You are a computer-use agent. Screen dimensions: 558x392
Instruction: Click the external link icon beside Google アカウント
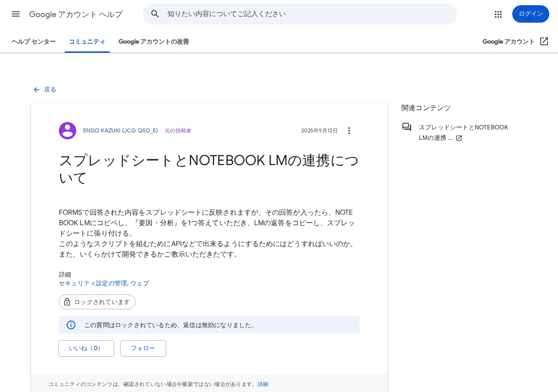click(544, 41)
